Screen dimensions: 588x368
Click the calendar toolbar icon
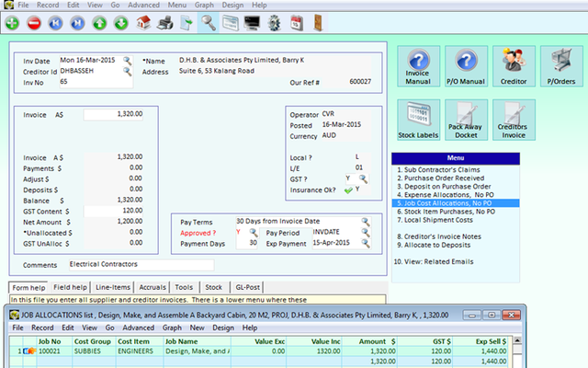296,23
